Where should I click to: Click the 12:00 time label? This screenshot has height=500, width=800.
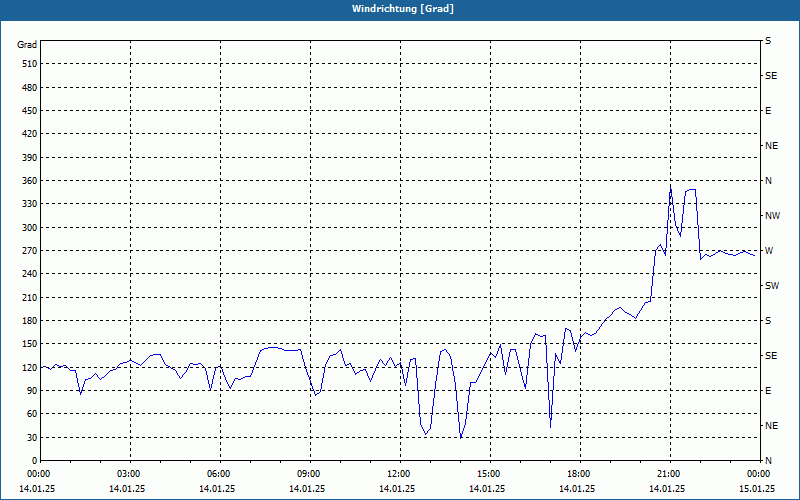click(x=397, y=473)
